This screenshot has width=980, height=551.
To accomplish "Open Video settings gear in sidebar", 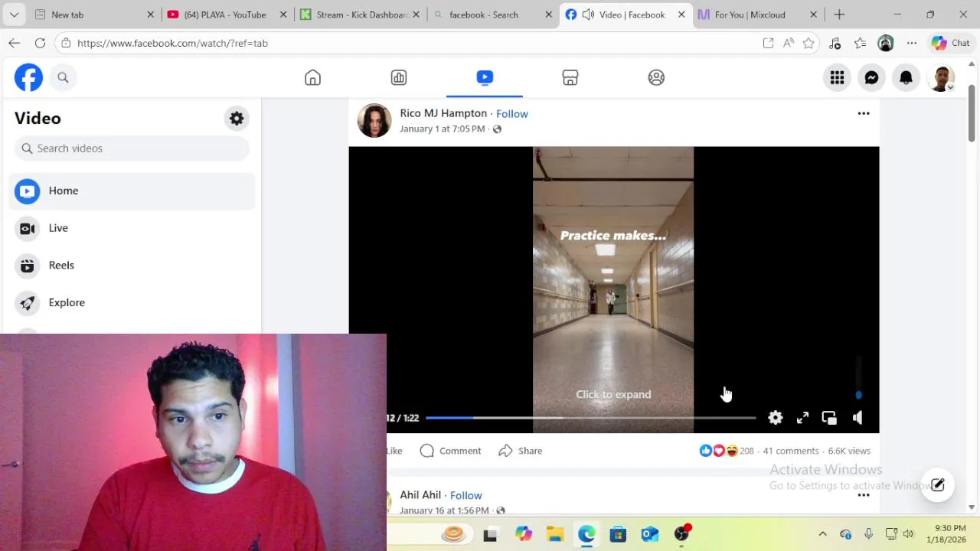I will point(237,119).
